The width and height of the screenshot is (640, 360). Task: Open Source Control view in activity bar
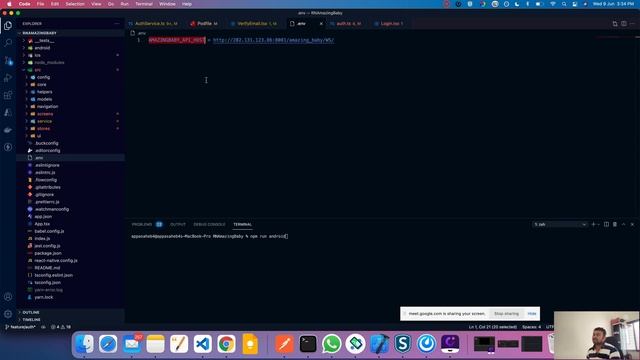[8, 60]
